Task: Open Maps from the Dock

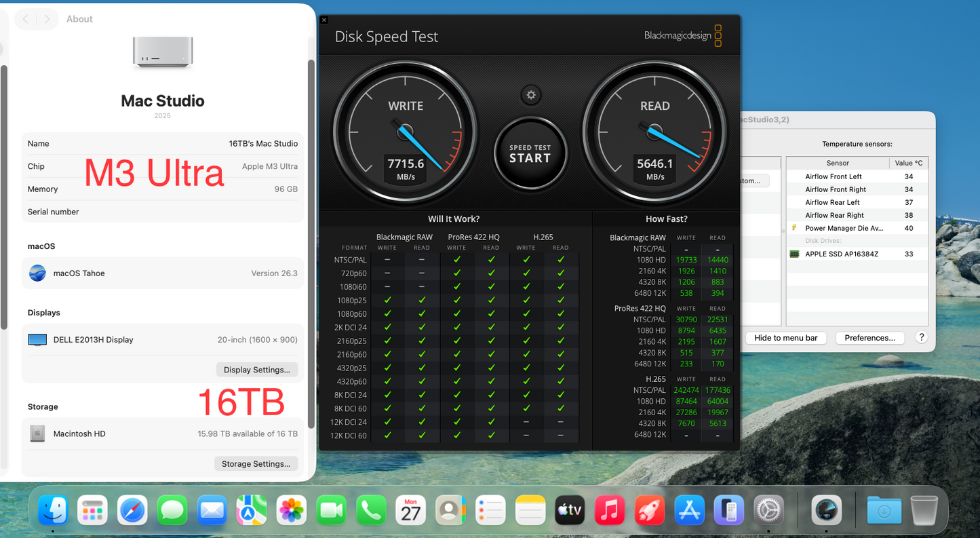Action: (x=252, y=510)
